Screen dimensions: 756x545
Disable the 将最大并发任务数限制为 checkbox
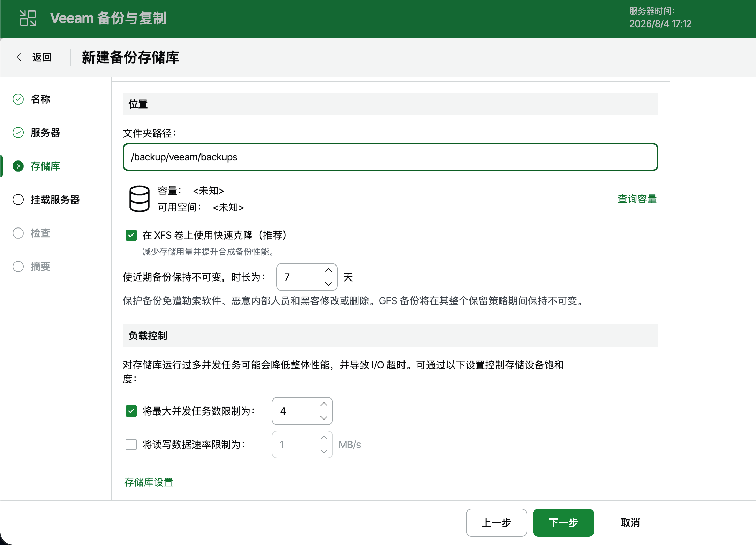point(131,411)
